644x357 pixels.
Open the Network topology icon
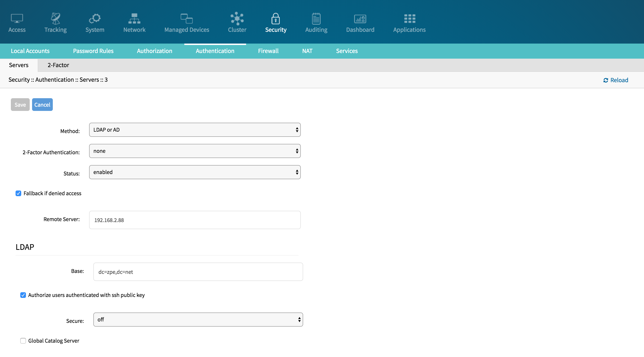[x=134, y=19]
